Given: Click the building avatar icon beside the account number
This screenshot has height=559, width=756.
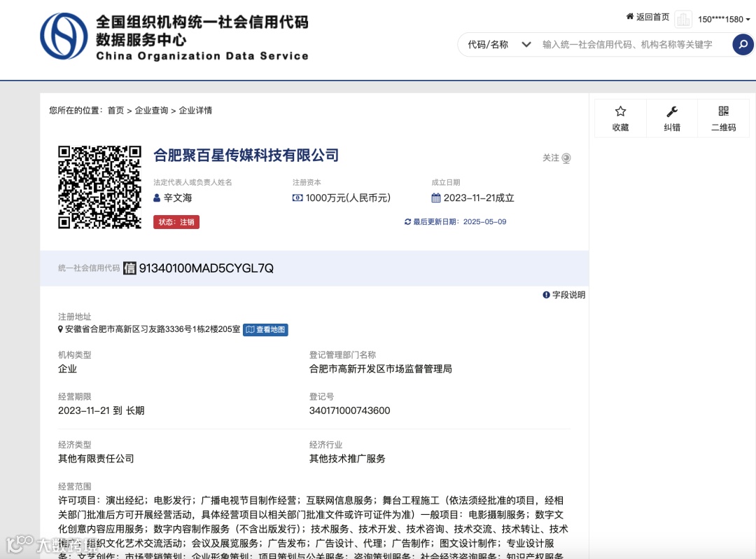Looking at the screenshot, I should tap(683, 20).
